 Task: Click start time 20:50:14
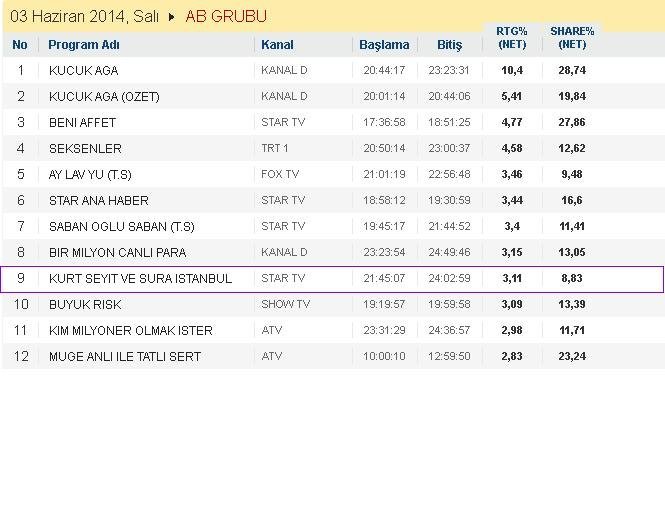pos(384,148)
